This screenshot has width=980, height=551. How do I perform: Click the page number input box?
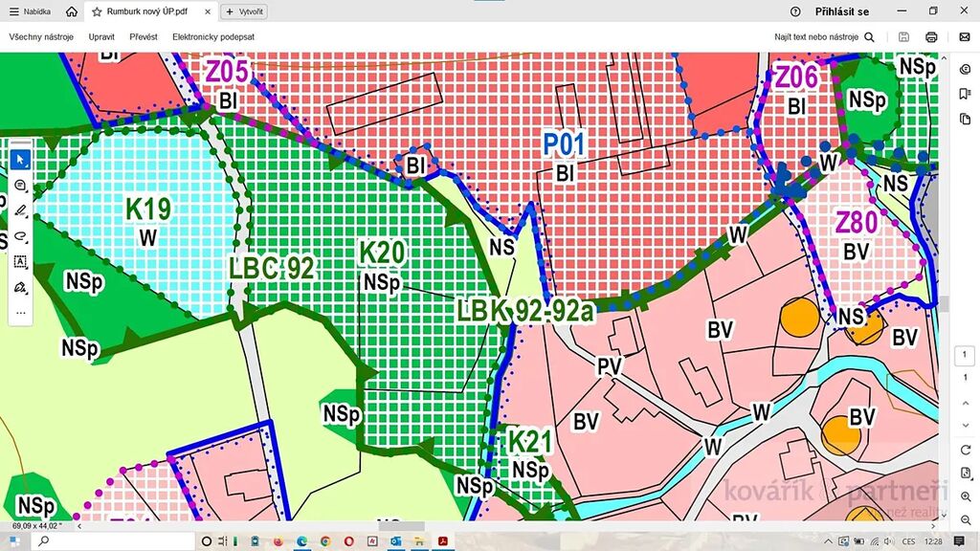tap(965, 355)
